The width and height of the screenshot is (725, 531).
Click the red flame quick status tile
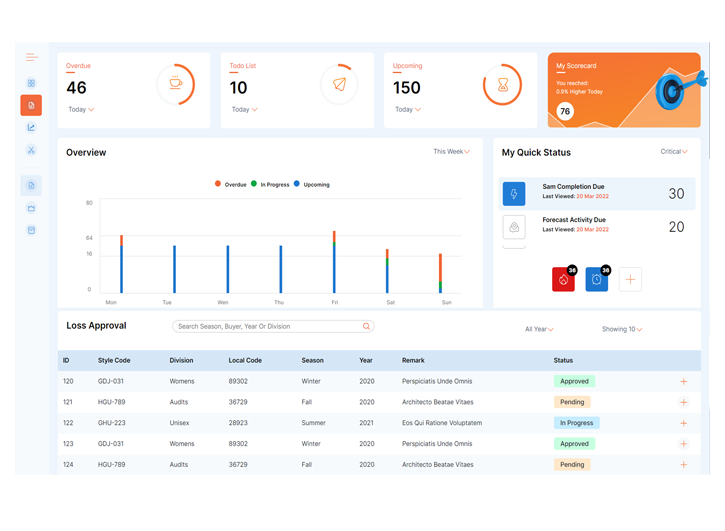click(x=564, y=280)
